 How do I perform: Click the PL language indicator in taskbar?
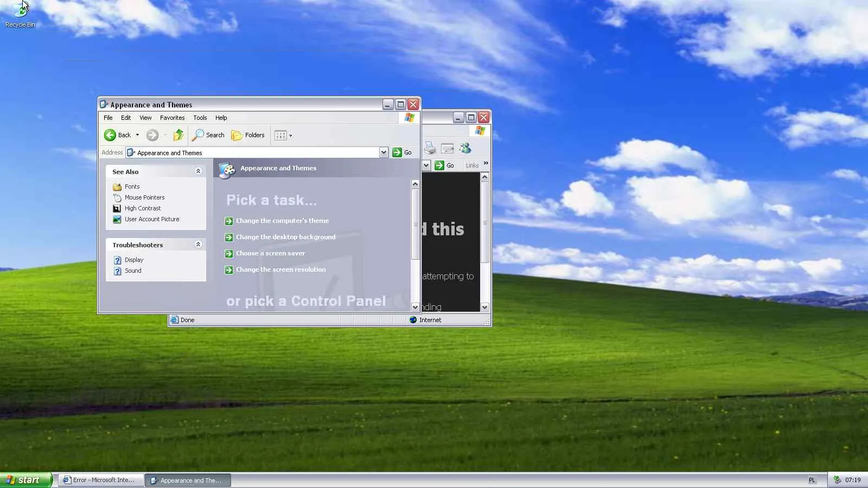coord(812,480)
